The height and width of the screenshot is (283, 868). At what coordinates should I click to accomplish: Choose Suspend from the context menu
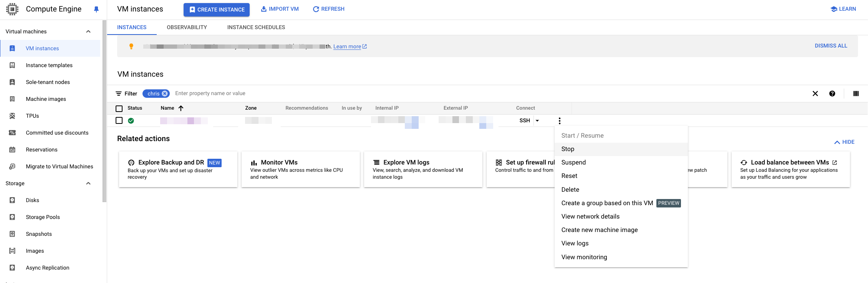[621, 163]
